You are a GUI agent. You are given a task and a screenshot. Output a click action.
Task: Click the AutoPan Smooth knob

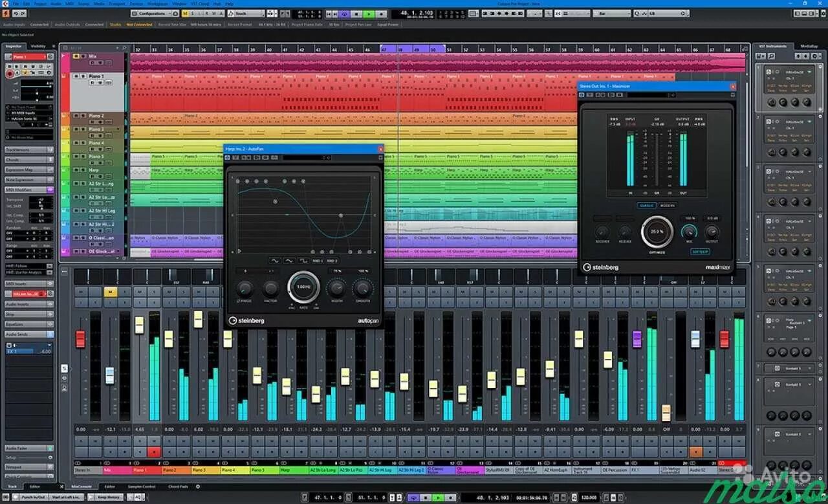[363, 289]
